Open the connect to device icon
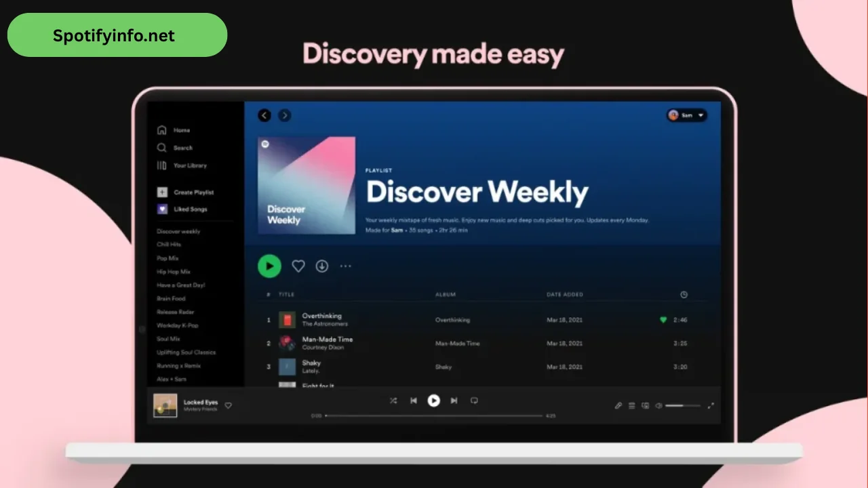 (646, 405)
